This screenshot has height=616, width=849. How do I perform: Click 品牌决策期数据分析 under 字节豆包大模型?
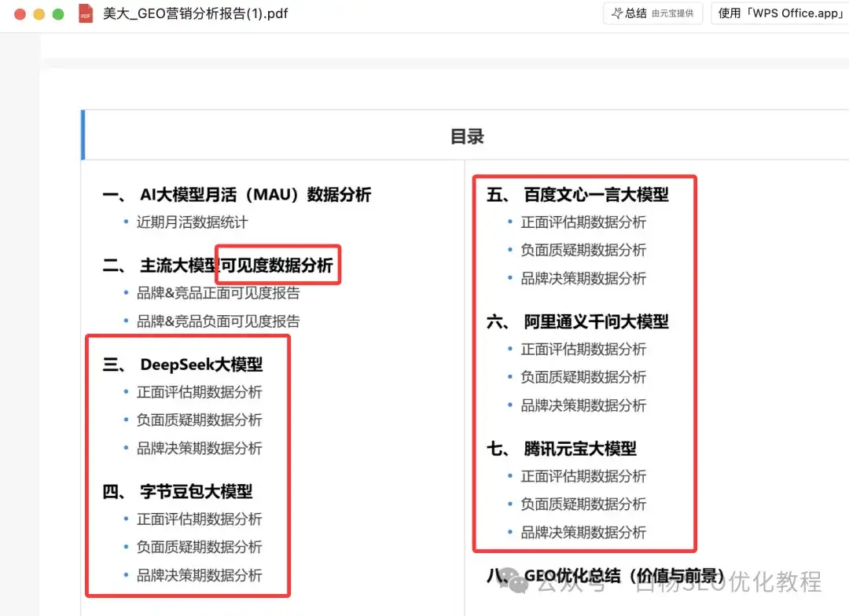[x=199, y=575]
